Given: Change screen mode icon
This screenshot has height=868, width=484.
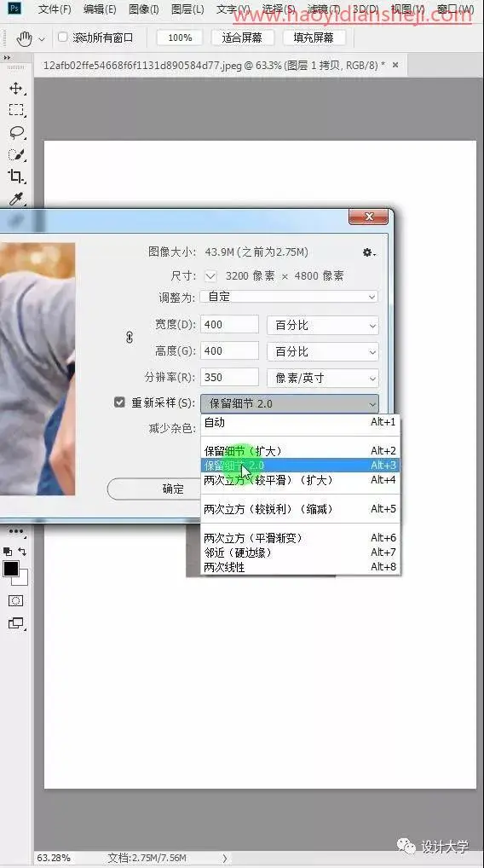Looking at the screenshot, I should 16,623.
